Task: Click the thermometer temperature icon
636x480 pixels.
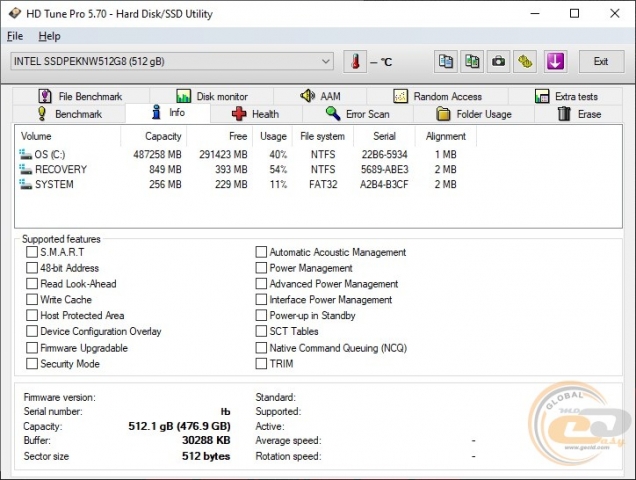Action: (x=355, y=62)
